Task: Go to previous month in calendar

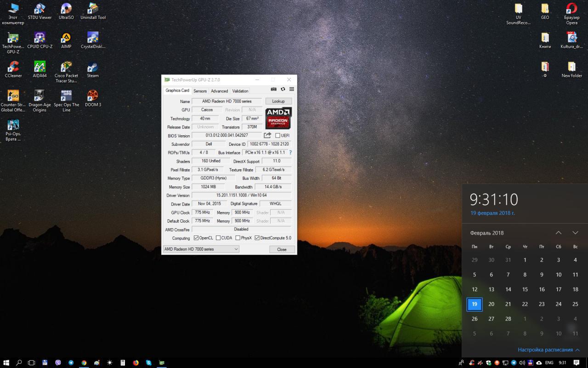Action: 559,233
